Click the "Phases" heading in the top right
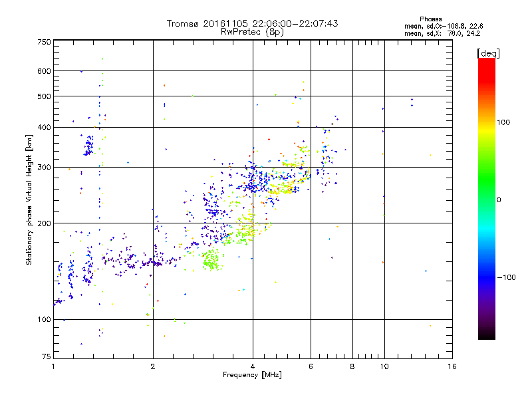This screenshot has width=532, height=399. point(430,19)
